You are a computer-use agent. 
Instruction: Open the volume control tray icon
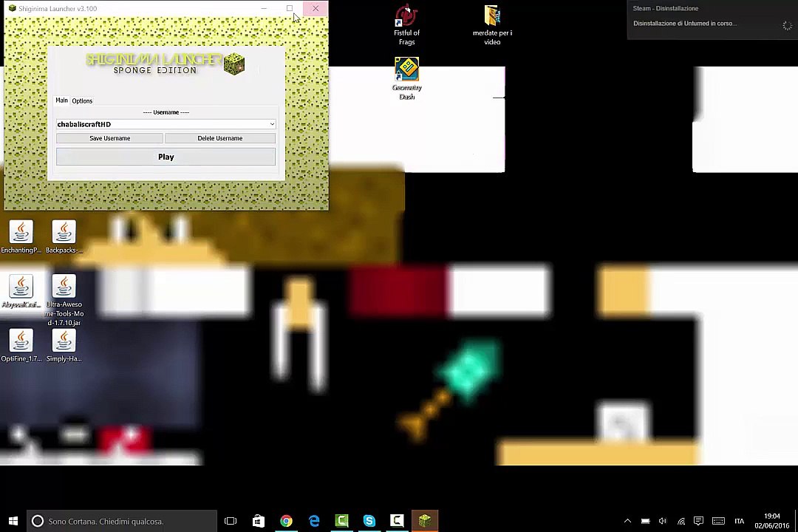pos(663,521)
